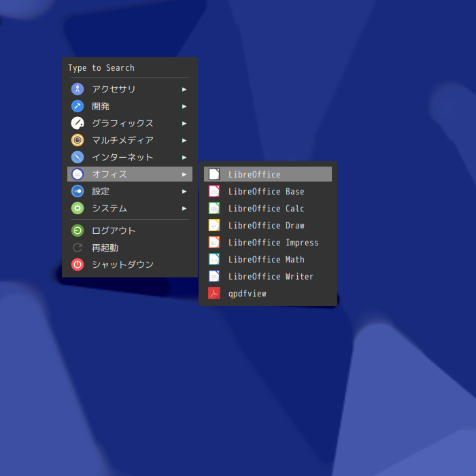The image size is (476, 476).
Task: Click the 設定 toggle-shaped icon
Action: point(78,191)
